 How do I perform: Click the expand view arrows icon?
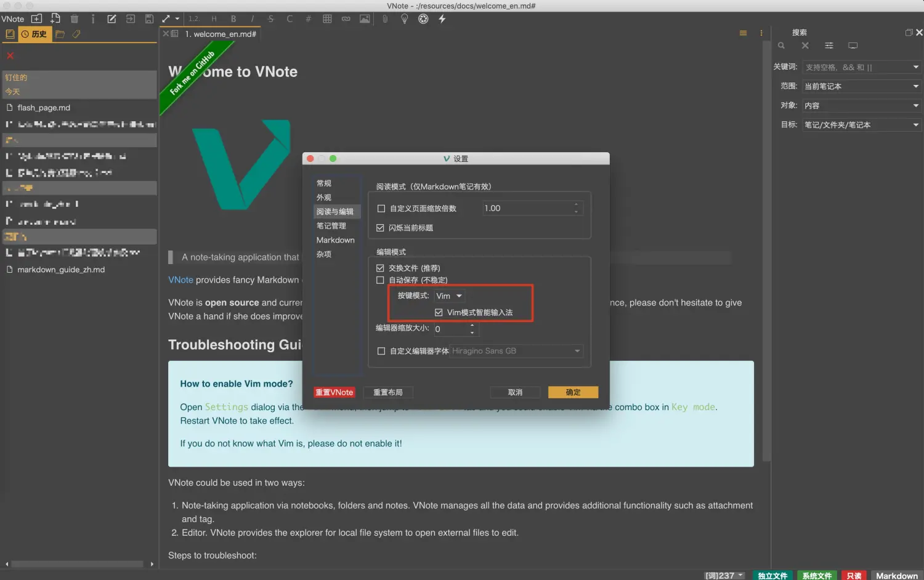click(x=166, y=19)
